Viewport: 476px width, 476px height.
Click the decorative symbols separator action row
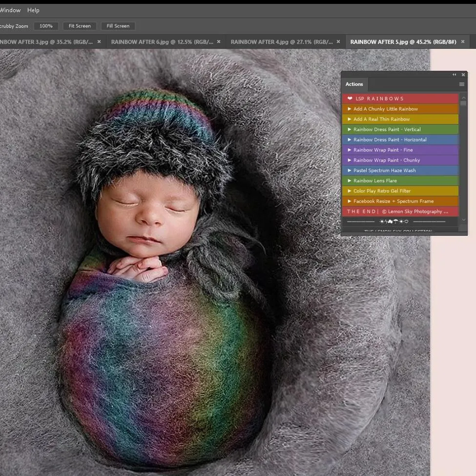point(400,222)
